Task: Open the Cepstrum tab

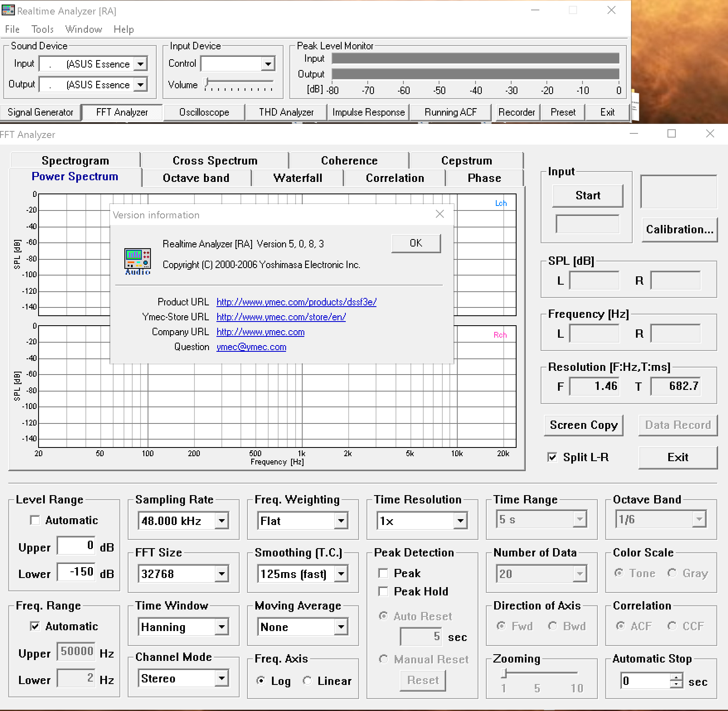Action: [466, 160]
